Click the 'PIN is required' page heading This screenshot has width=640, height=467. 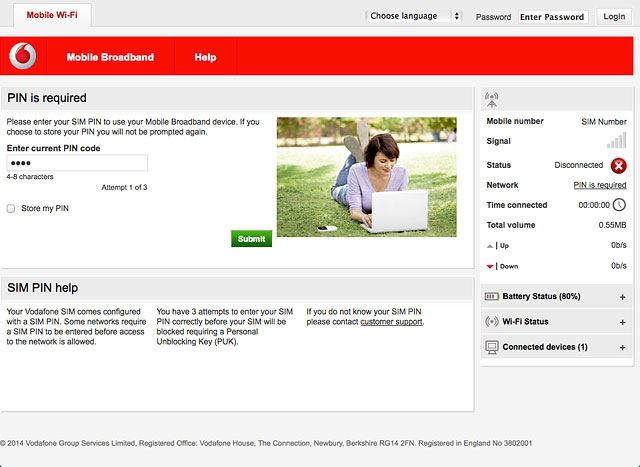(47, 98)
